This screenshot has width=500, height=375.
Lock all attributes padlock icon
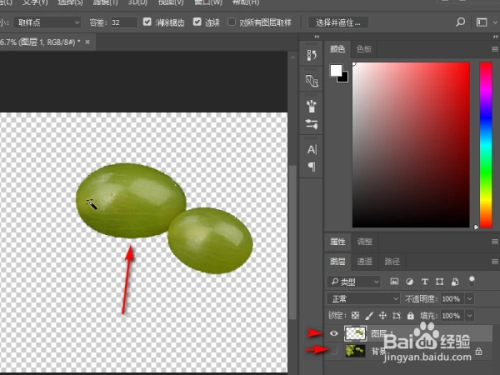[410, 315]
